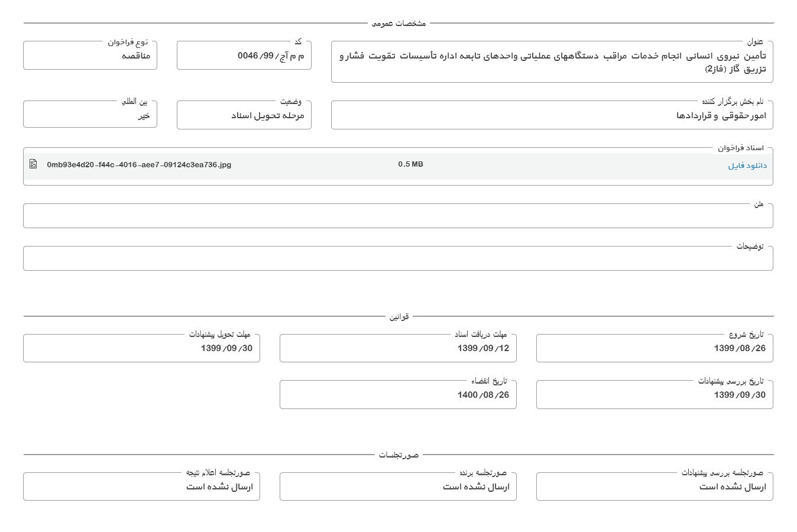Click مهلت دریافت اسناد field 1399/09/12
The image size is (797, 532).
pos(398,348)
